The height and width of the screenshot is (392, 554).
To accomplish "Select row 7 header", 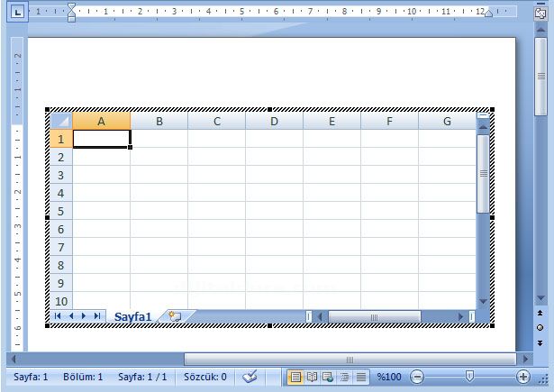I will (61, 247).
